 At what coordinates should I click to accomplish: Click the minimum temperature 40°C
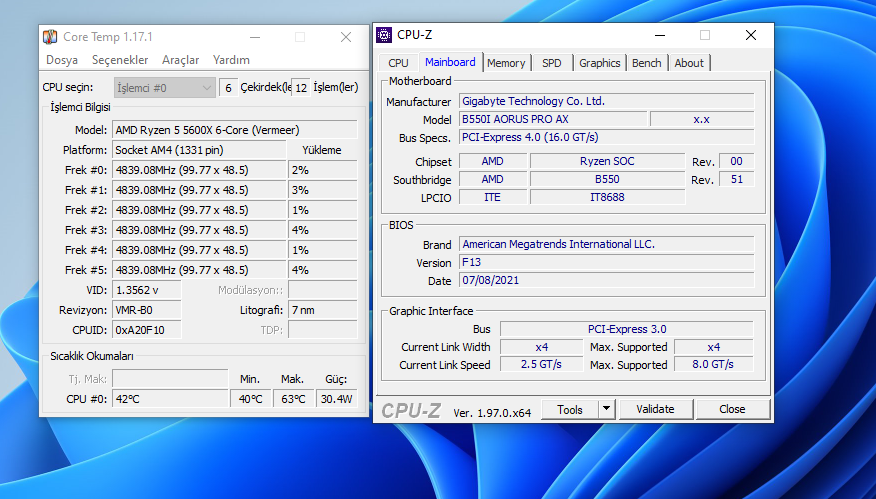tap(251, 399)
